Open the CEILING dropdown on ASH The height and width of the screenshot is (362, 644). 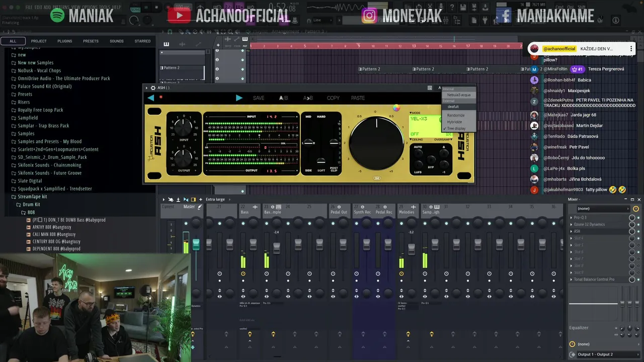417,139
